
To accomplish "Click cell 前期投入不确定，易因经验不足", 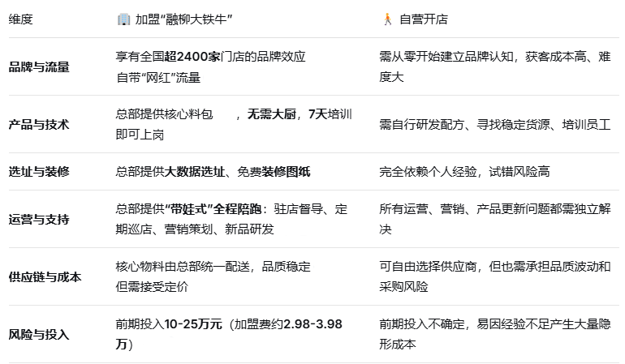I will point(495,334).
